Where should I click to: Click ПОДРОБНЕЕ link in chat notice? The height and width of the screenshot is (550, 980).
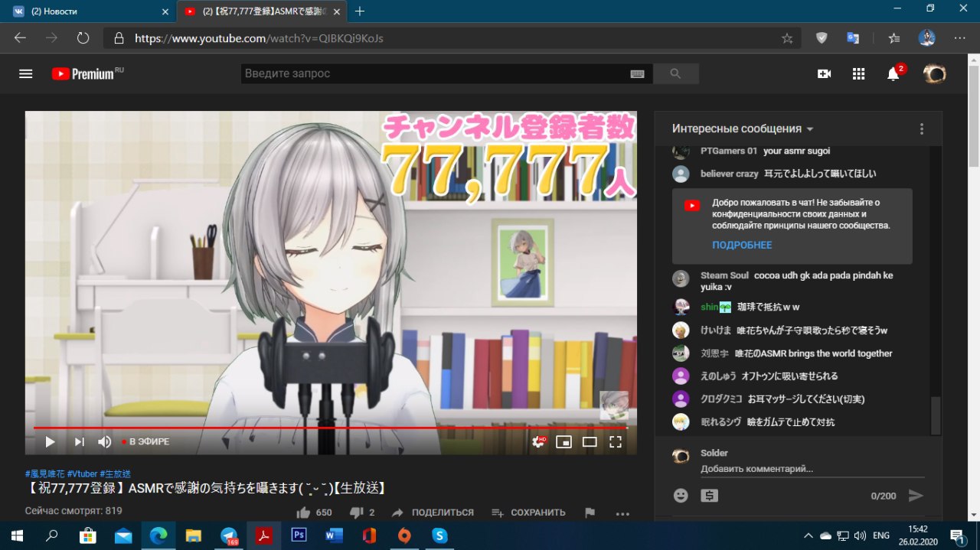point(742,245)
